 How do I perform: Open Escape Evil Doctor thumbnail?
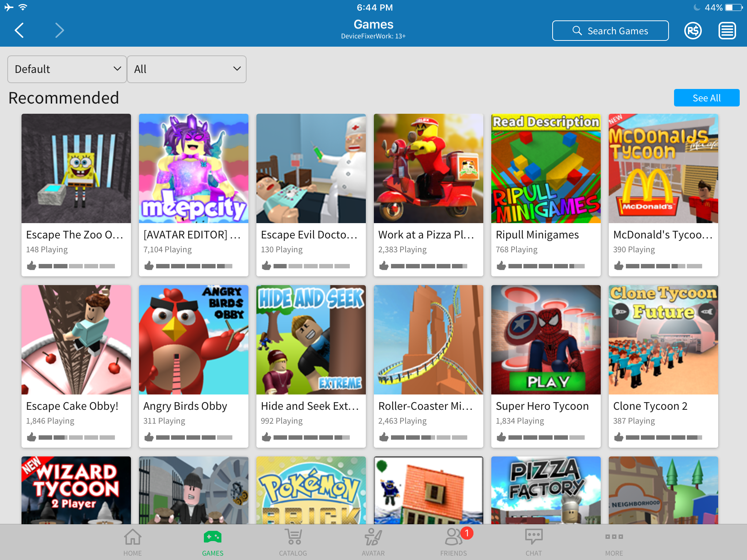pyautogui.click(x=311, y=168)
